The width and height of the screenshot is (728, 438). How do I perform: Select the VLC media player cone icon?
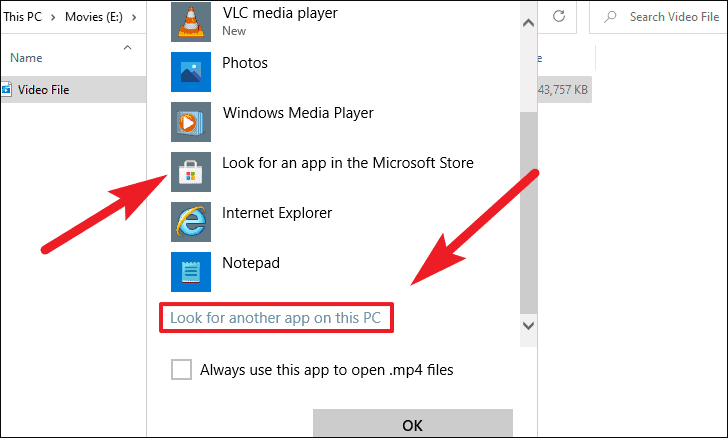tap(191, 22)
